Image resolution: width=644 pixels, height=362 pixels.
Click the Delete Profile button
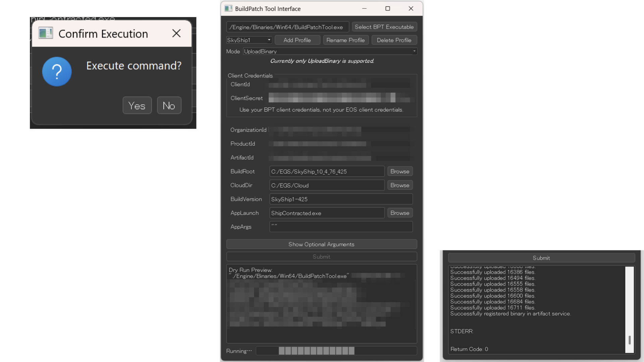394,40
